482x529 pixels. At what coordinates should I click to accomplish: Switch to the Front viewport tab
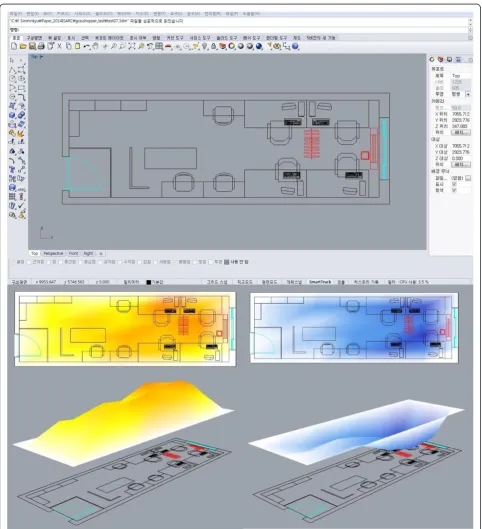click(74, 253)
